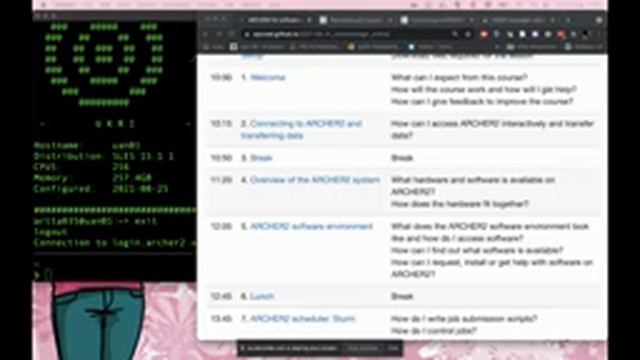Click the '12:45' time cell
640x360 pixels.
click(x=221, y=296)
